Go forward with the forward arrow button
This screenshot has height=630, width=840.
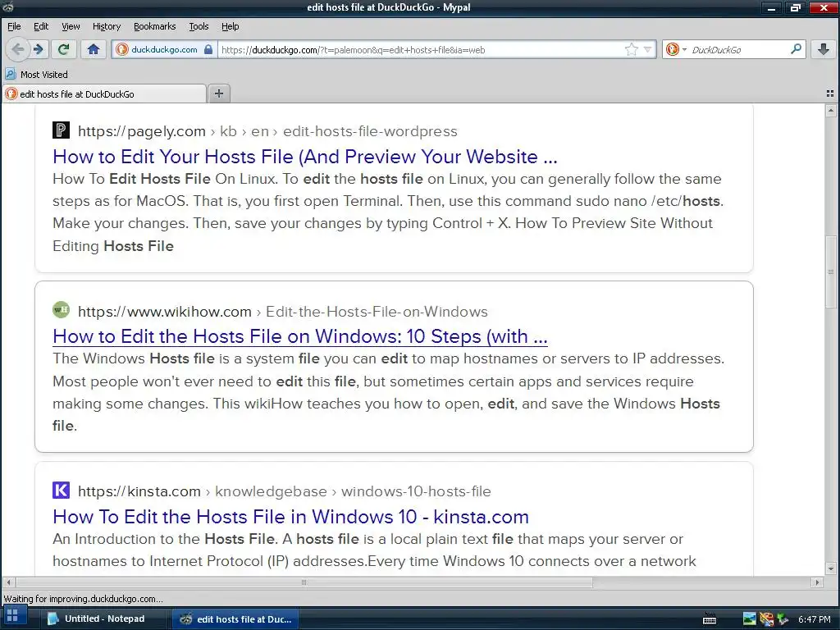tap(39, 49)
